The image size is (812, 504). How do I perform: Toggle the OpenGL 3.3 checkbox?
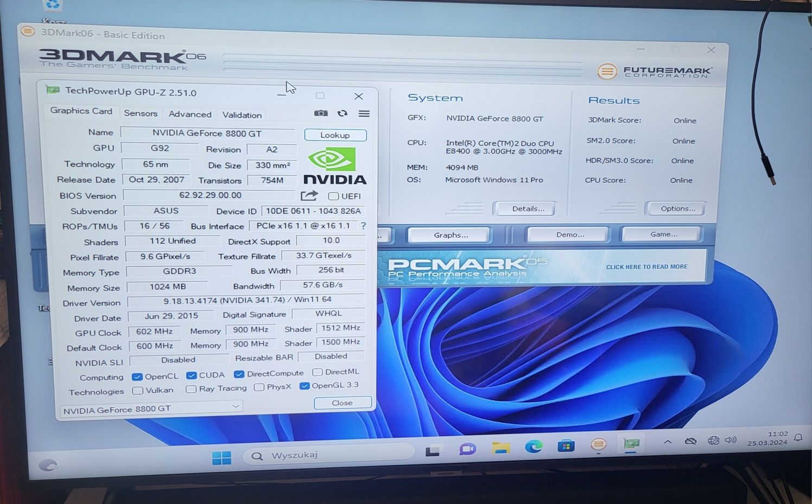pyautogui.click(x=304, y=386)
